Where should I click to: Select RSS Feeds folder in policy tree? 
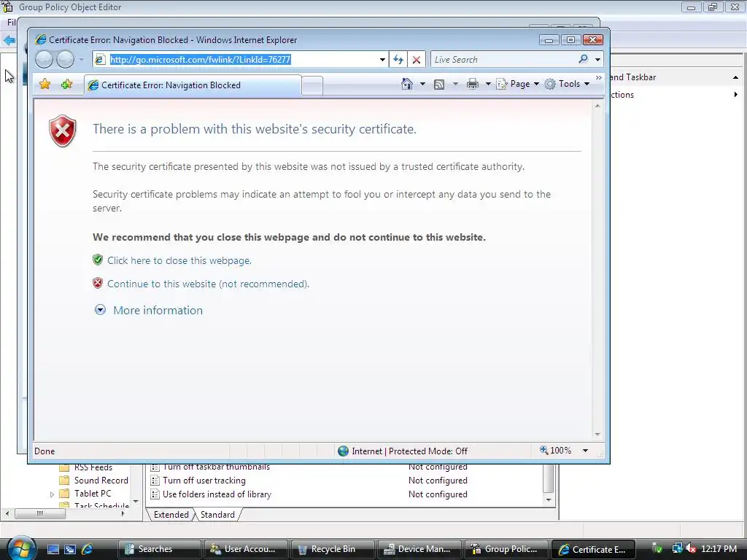pos(86,467)
